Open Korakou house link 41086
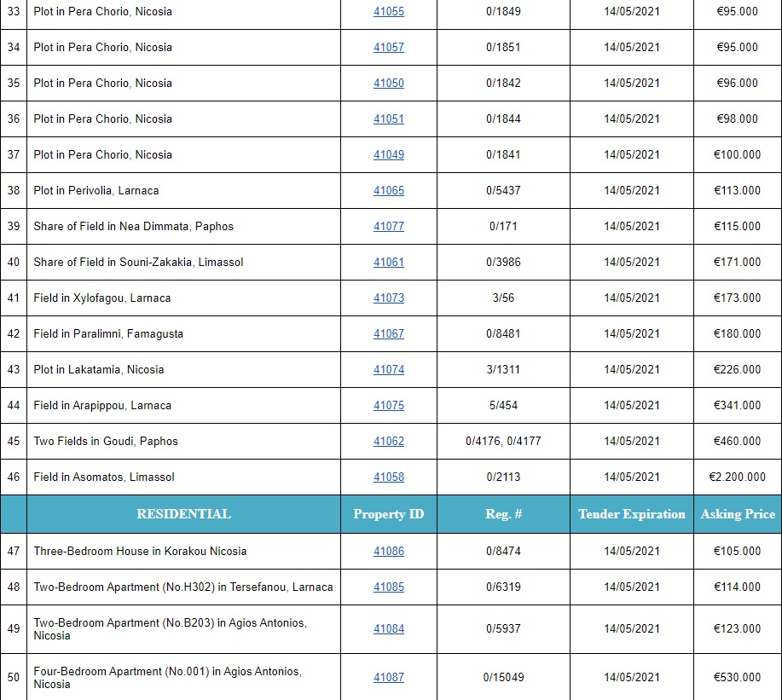 pos(389,552)
